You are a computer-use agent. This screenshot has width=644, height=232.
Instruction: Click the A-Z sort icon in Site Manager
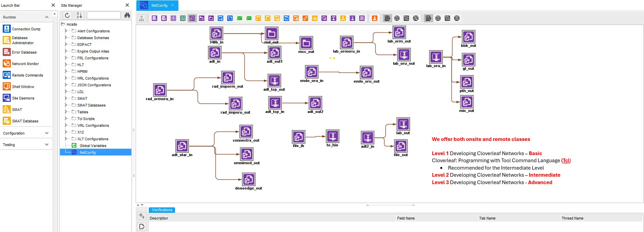[x=79, y=15]
